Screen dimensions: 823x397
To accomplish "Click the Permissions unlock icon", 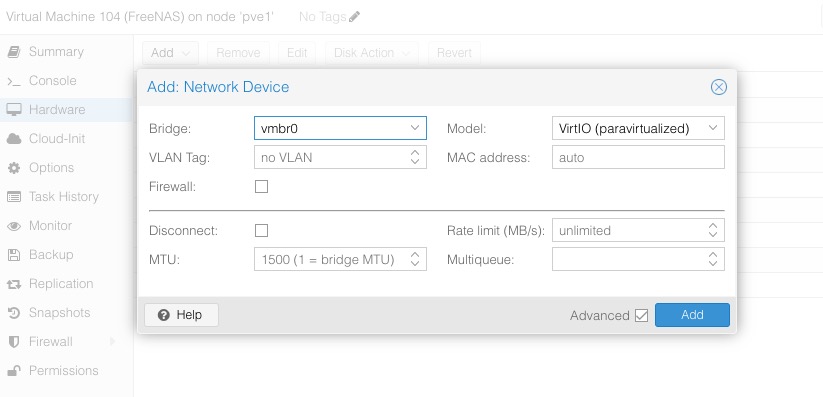I will (x=14, y=371).
